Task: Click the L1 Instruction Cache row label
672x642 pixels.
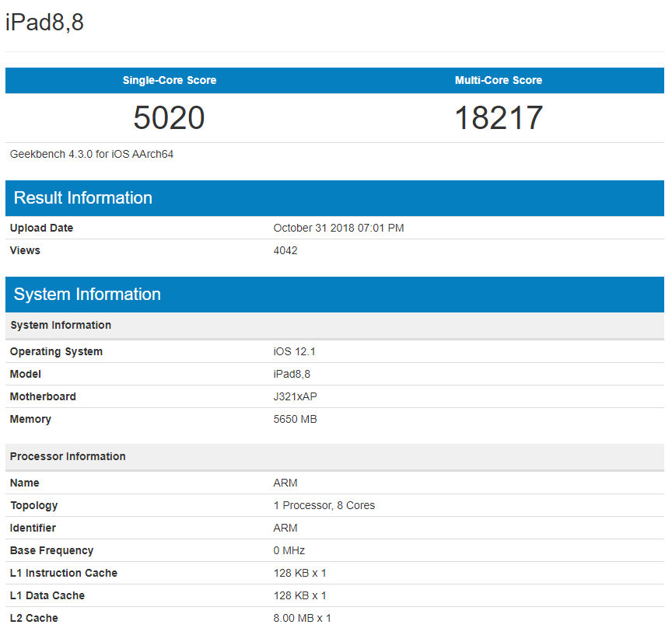Action: click(x=64, y=573)
